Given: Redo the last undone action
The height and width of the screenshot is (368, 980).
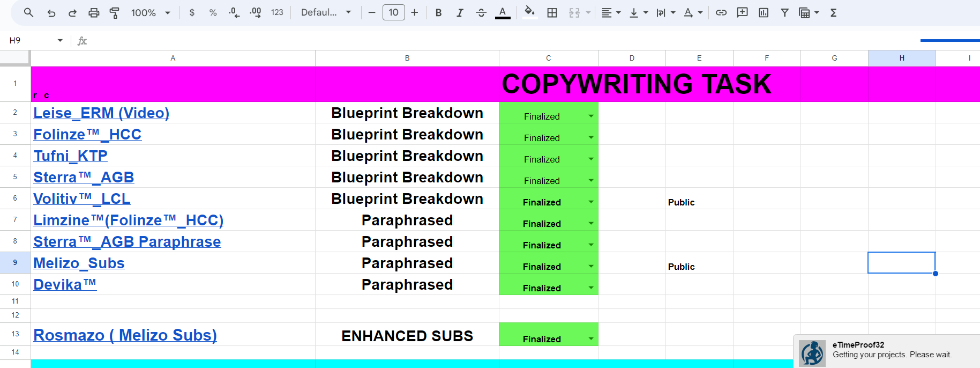Looking at the screenshot, I should (72, 12).
